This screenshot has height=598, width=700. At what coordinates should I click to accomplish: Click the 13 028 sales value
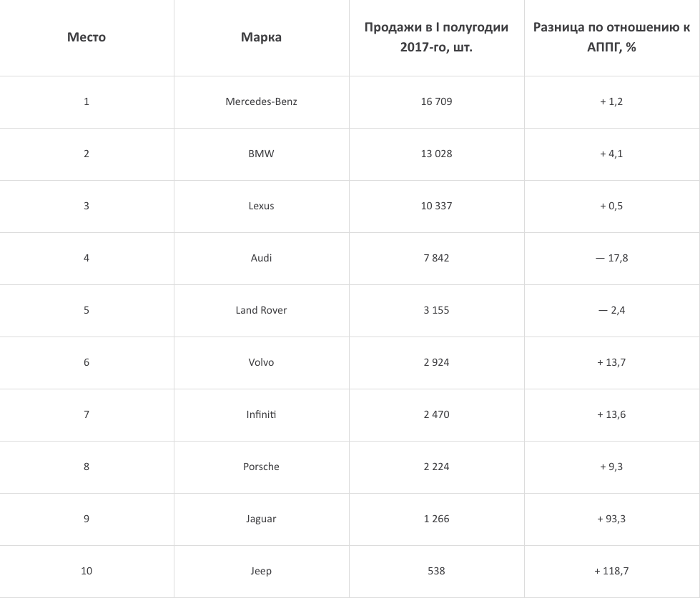pyautogui.click(x=436, y=154)
